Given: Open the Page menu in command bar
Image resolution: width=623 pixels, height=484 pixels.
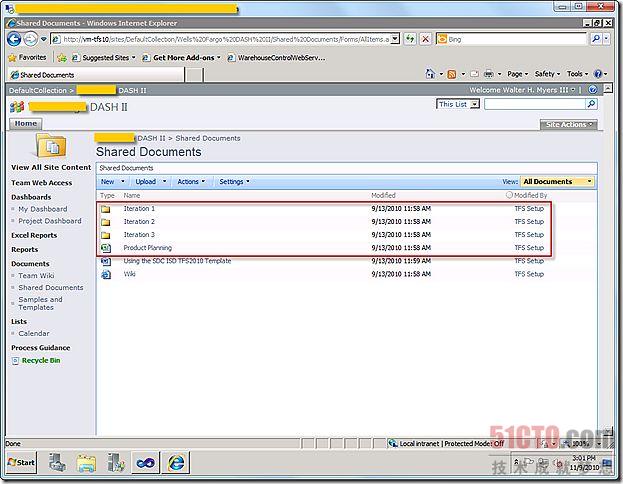Looking at the screenshot, I should [x=517, y=74].
